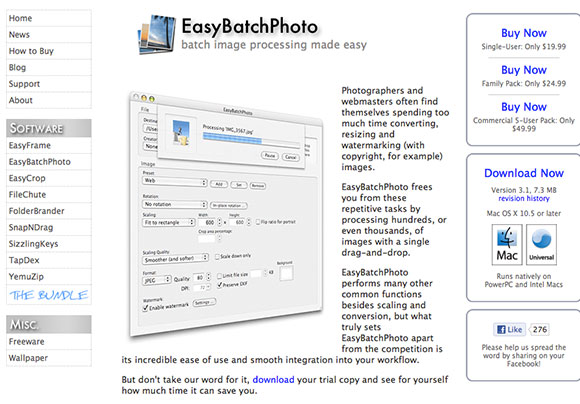580x404 pixels.
Task: Click the width stepper arrows
Action: pos(220,222)
